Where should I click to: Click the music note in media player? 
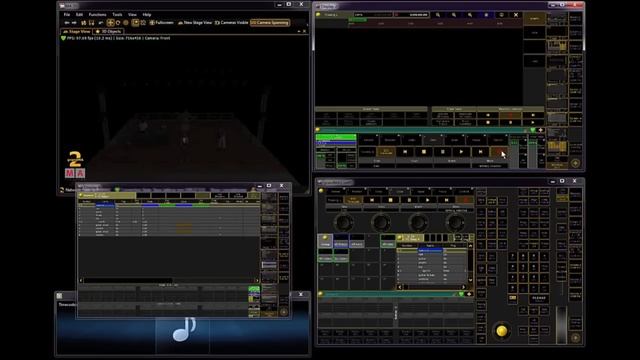pyautogui.click(x=183, y=330)
